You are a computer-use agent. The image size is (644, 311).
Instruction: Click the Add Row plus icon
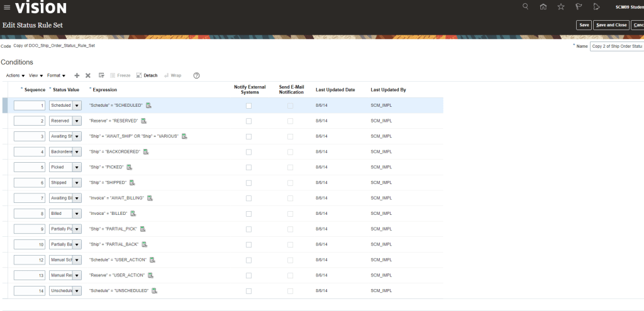point(77,75)
